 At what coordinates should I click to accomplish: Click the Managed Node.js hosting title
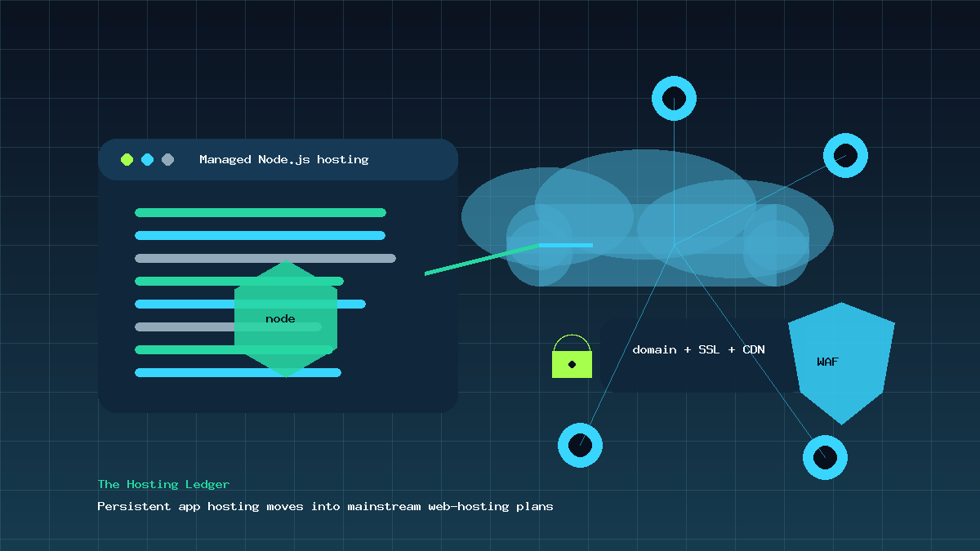[x=284, y=159]
